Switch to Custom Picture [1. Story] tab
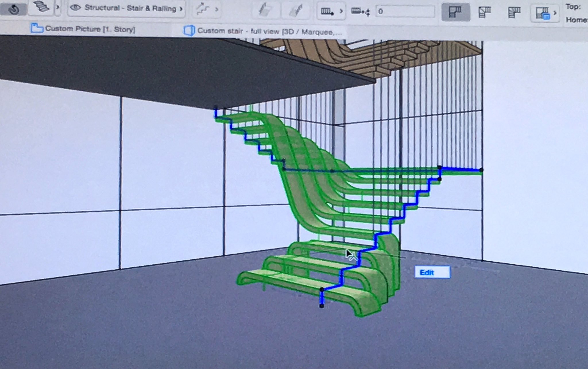Viewport: 588px width, 369px height. pyautogui.click(x=83, y=29)
